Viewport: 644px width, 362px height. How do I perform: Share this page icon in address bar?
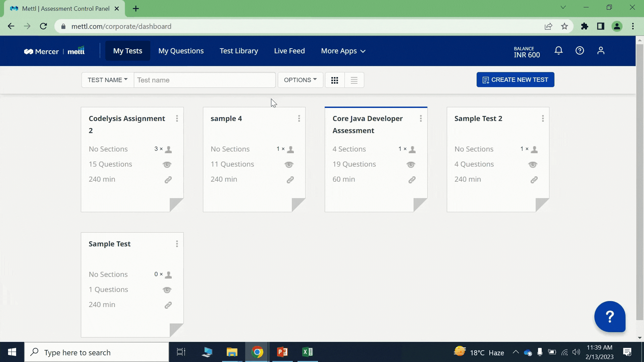click(548, 26)
